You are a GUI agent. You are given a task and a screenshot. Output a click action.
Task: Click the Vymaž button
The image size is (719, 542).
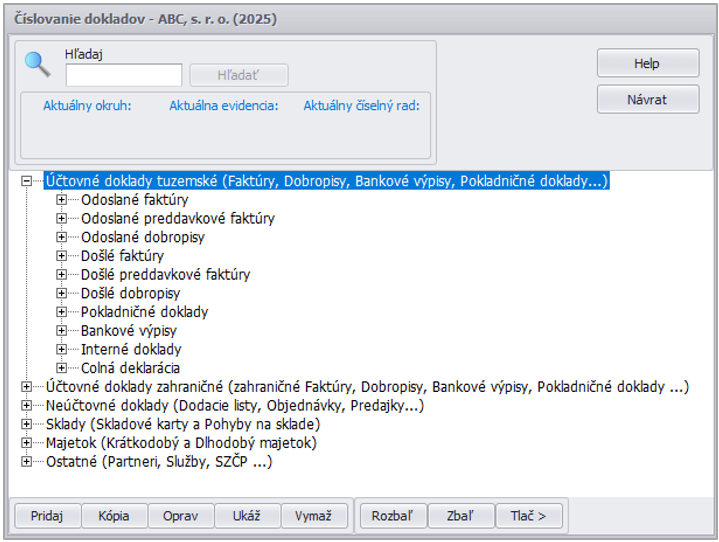[314, 516]
